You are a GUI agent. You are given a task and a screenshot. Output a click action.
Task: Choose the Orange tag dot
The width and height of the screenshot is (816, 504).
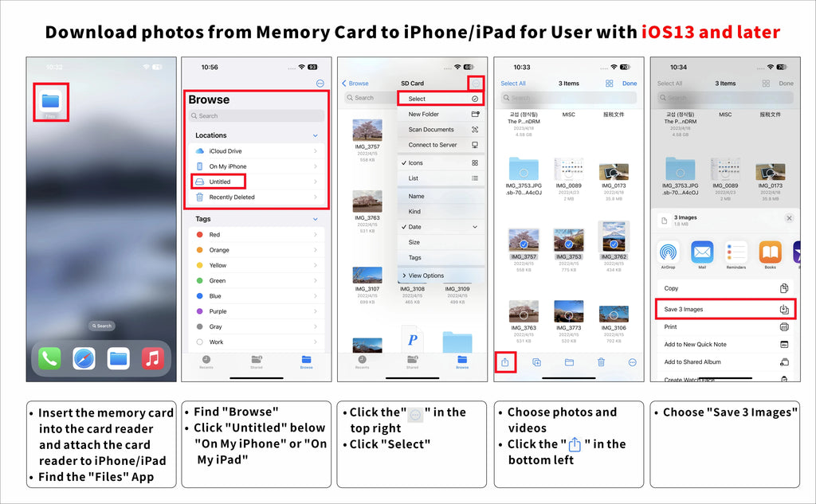[x=199, y=250]
